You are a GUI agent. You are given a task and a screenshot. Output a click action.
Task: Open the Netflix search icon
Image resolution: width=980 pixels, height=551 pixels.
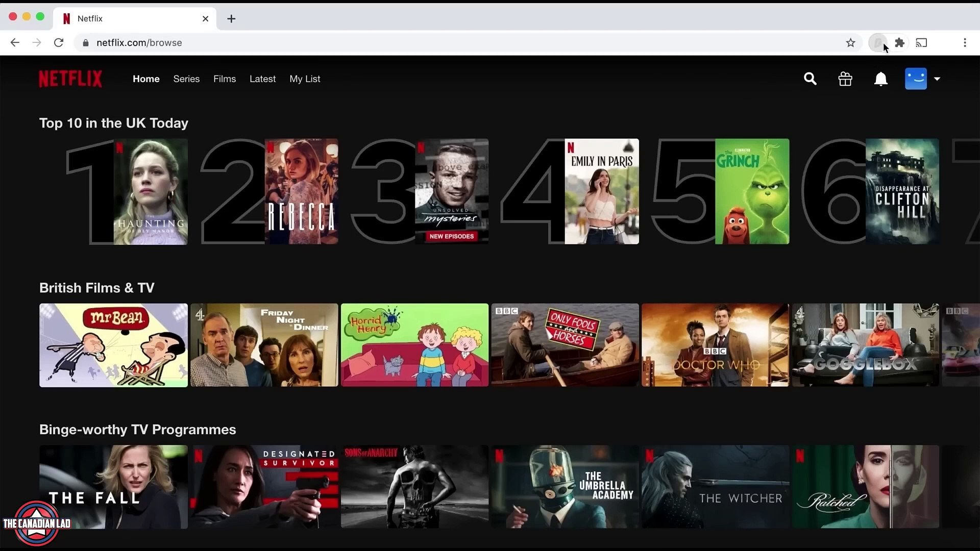tap(810, 79)
